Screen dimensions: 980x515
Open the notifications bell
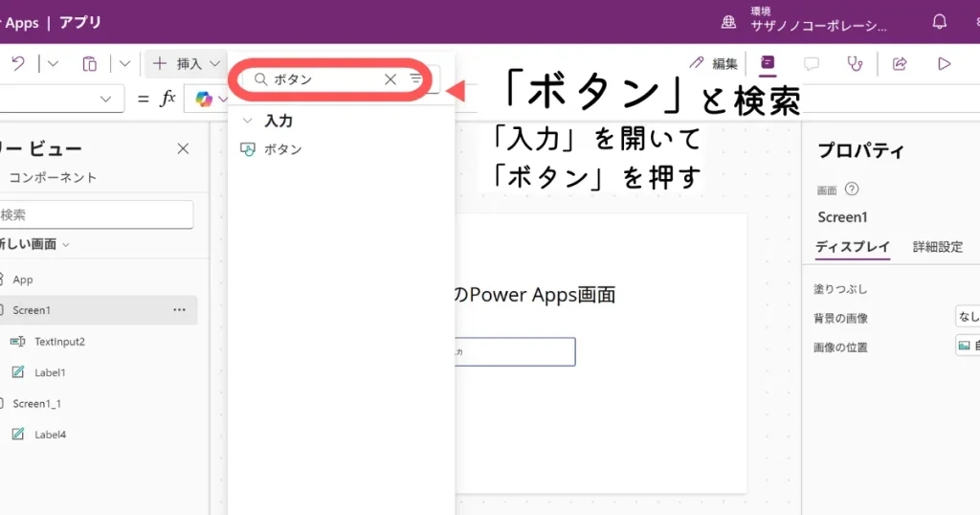[940, 21]
